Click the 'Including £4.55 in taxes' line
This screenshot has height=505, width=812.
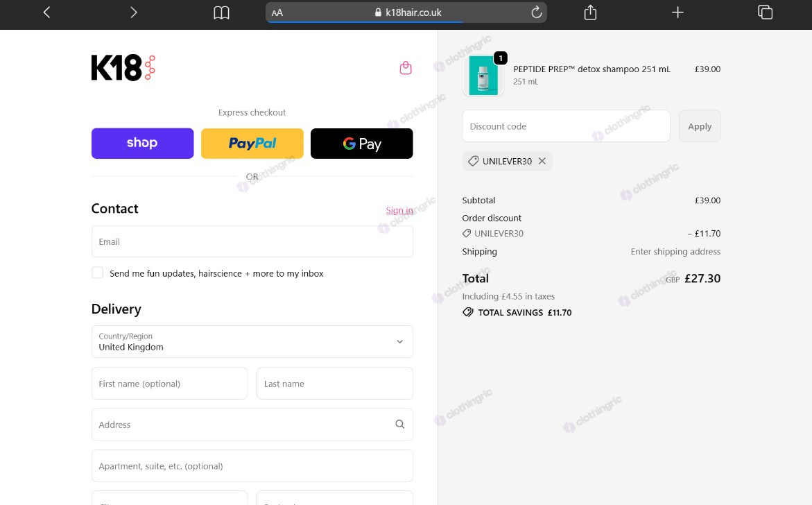(x=508, y=296)
